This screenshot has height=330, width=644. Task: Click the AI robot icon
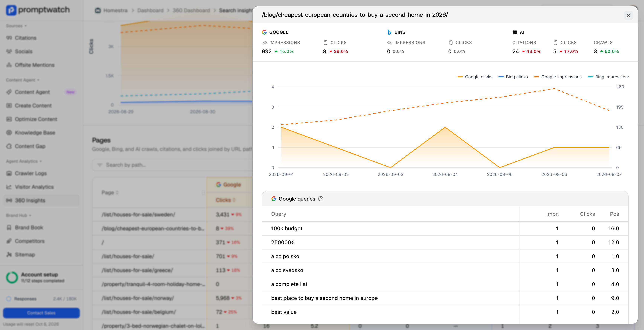(x=515, y=32)
